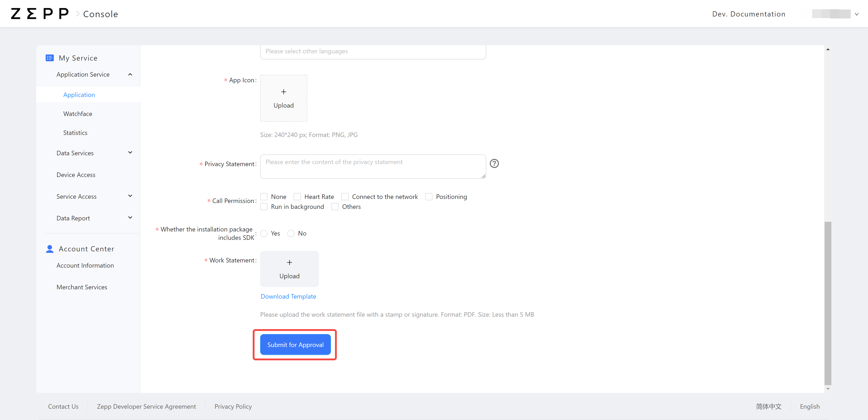Viewport: 868px width, 420px height.
Task: Expand the Service Access menu
Action: pos(130,196)
